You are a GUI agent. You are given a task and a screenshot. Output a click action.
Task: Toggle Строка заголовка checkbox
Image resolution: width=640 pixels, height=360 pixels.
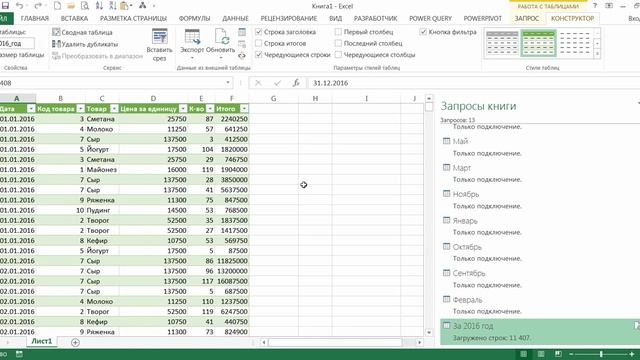point(258,31)
